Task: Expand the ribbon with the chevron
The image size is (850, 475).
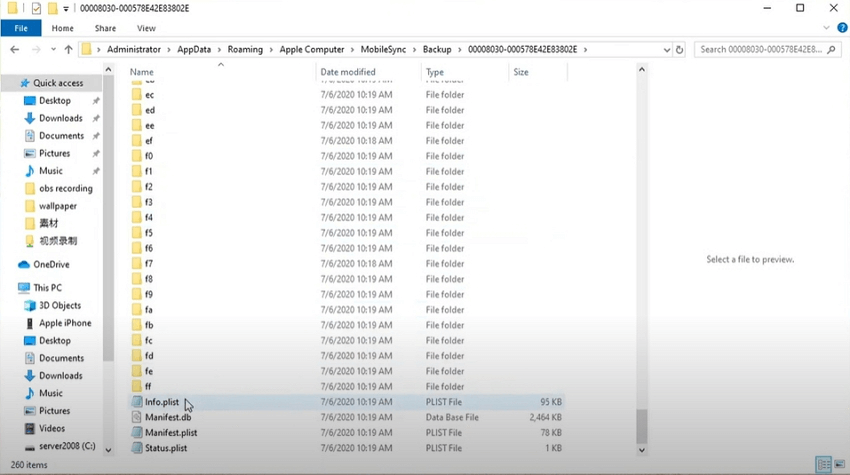Action: (825, 28)
